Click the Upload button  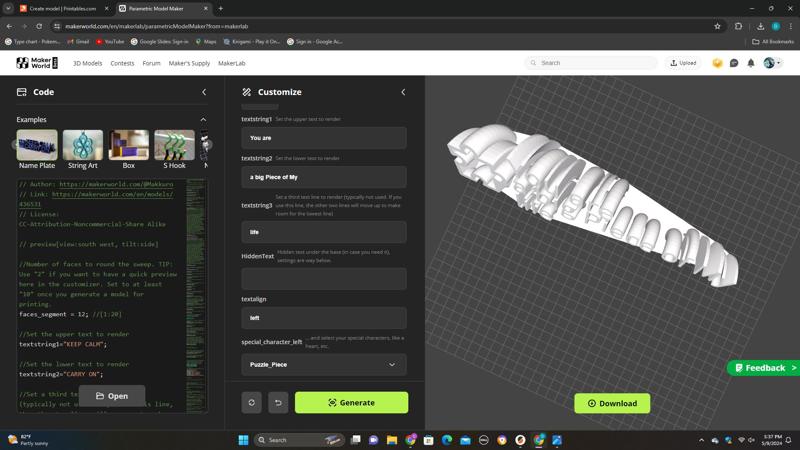coord(683,63)
